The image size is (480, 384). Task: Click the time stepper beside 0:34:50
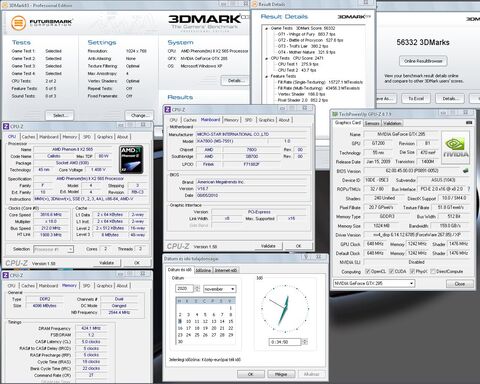point(304,342)
